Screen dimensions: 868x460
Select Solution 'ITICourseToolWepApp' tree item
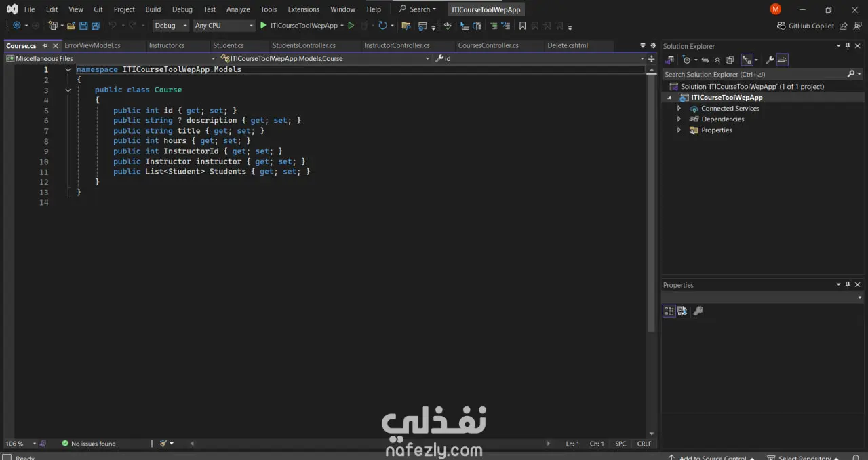pyautogui.click(x=752, y=87)
